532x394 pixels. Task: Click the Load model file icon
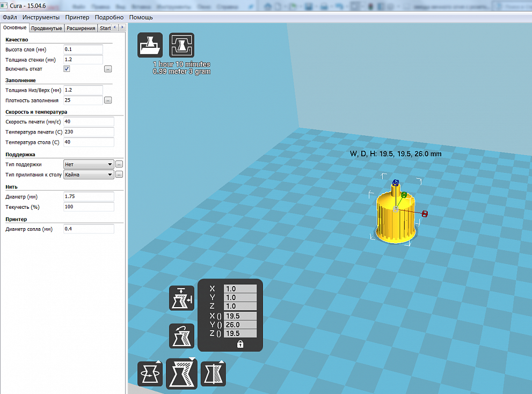coord(150,45)
